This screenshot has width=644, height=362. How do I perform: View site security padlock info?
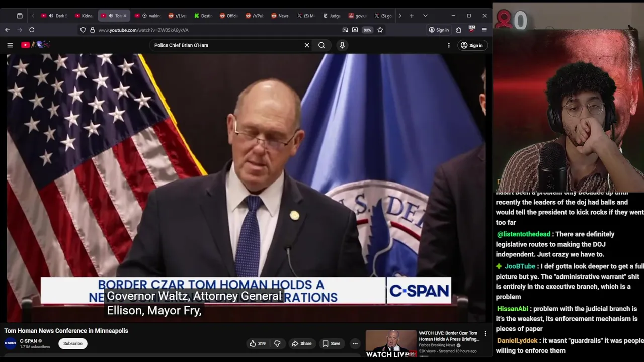coord(92,30)
